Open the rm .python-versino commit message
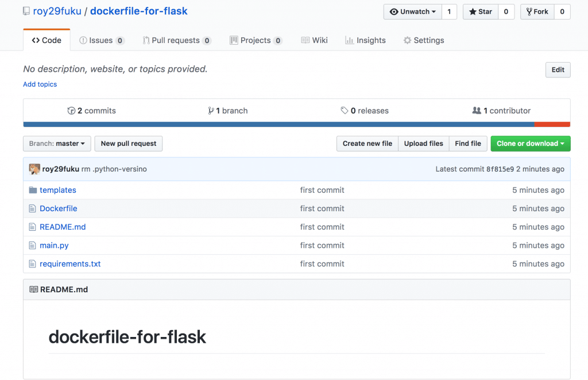588x380 pixels. tap(114, 169)
